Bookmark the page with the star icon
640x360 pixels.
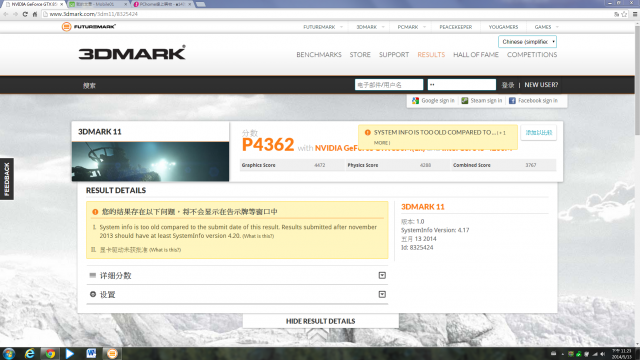click(x=624, y=14)
